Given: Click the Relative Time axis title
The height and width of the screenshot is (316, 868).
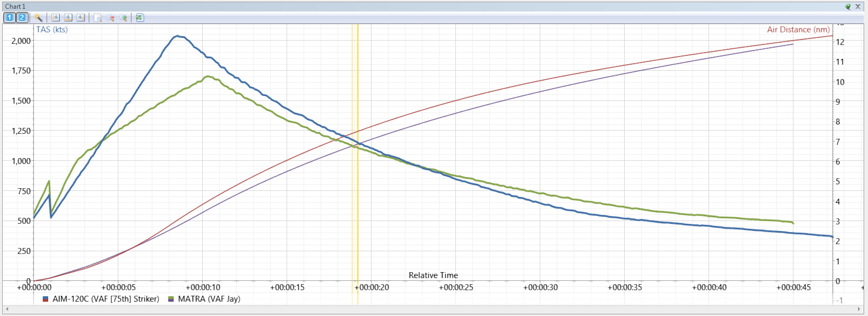Looking at the screenshot, I should point(433,275).
